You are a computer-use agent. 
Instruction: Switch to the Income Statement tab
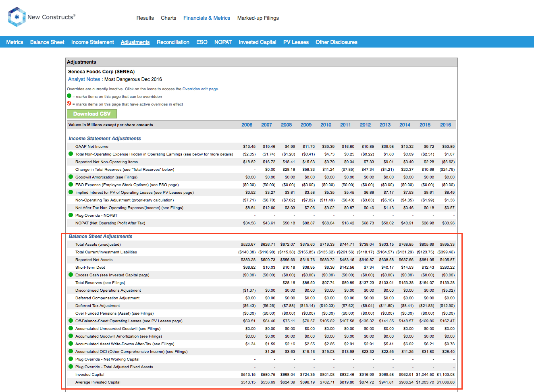pyautogui.click(x=93, y=42)
